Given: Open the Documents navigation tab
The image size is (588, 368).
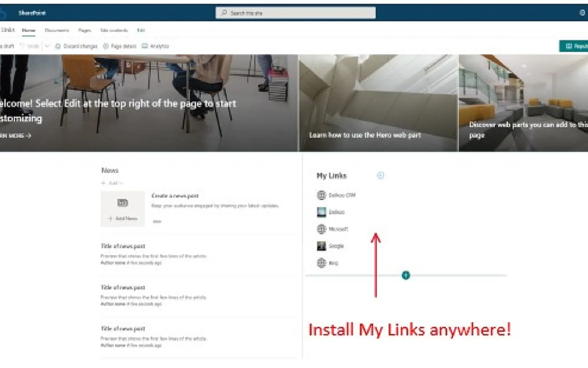Looking at the screenshot, I should point(57,30).
